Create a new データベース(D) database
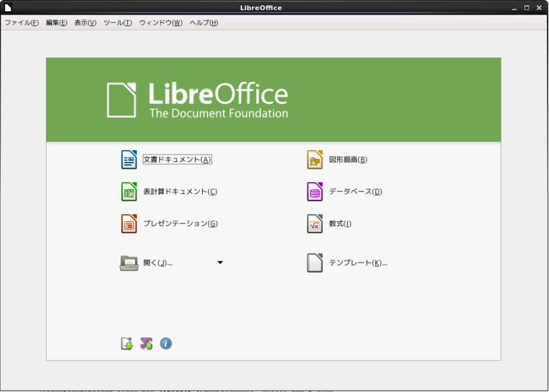The height and width of the screenshot is (392, 549). (344, 191)
